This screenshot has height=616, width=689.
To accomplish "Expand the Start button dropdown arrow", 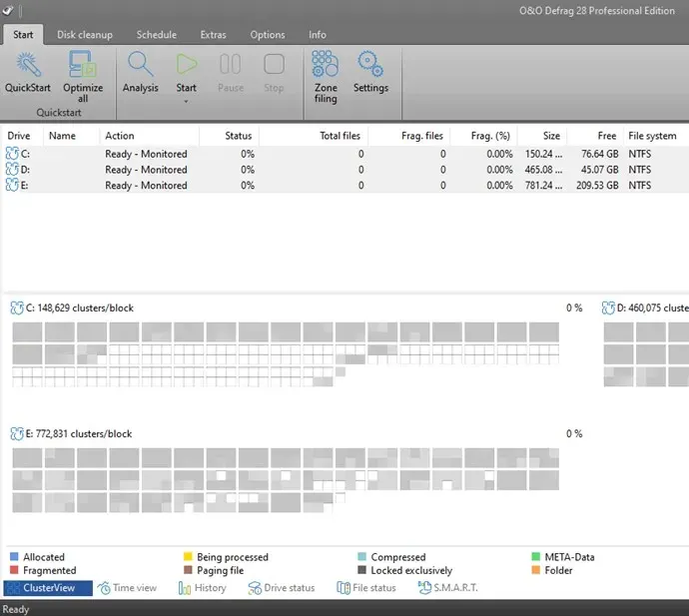I will pyautogui.click(x=186, y=102).
